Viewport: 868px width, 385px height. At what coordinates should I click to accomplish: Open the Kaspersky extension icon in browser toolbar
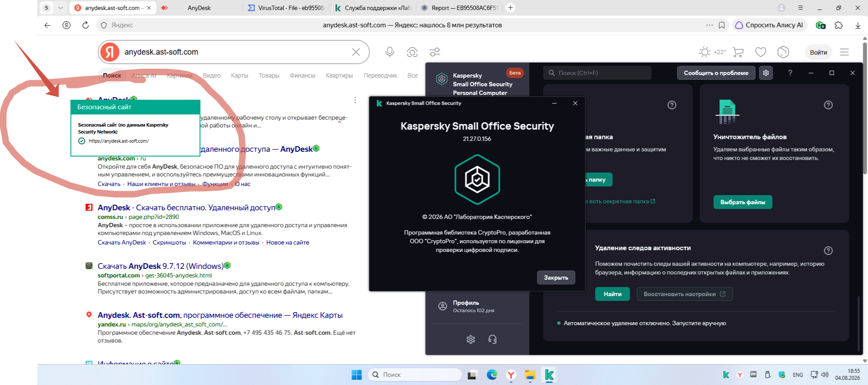point(820,25)
